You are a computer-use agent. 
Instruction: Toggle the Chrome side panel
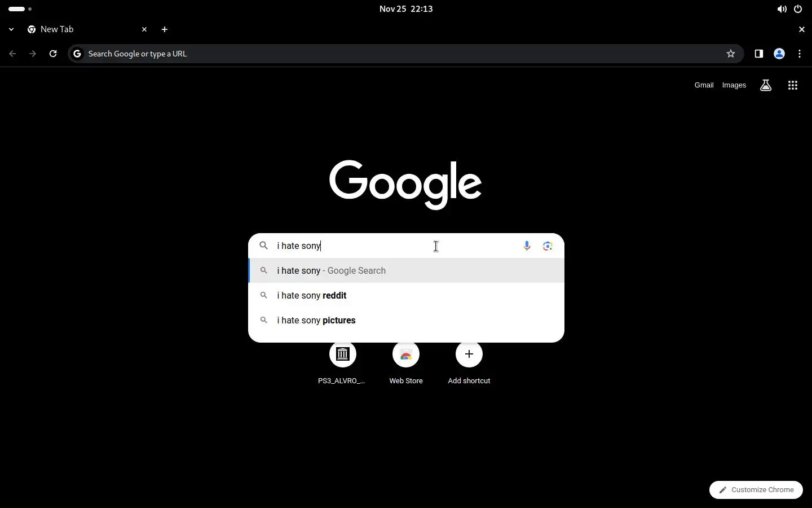[759, 54]
